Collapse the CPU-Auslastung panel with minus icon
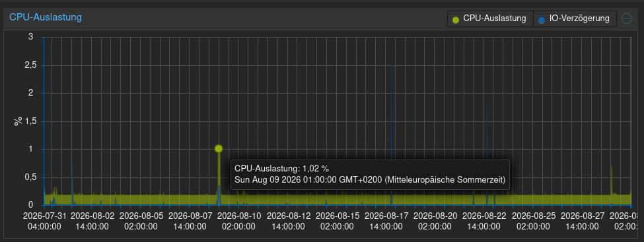Screen dimensions: 644x242 626,18
